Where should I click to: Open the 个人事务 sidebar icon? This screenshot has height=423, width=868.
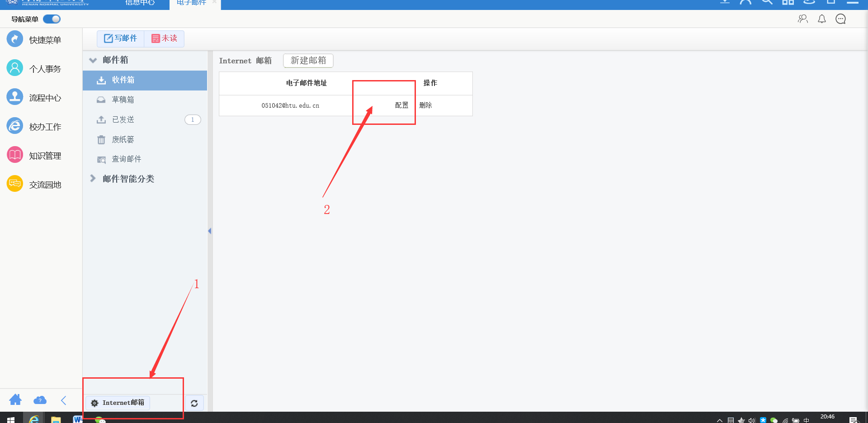[x=15, y=68]
